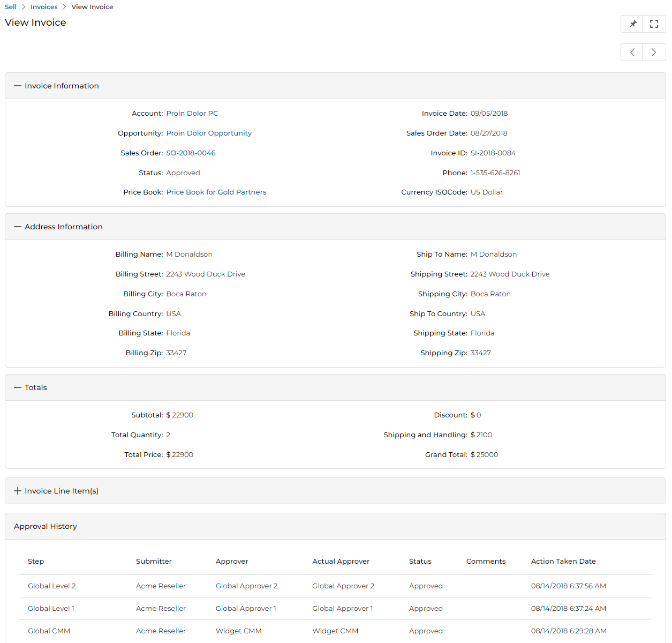The height and width of the screenshot is (643, 672).
Task: Select the Global CMM step row
Action: 336,631
